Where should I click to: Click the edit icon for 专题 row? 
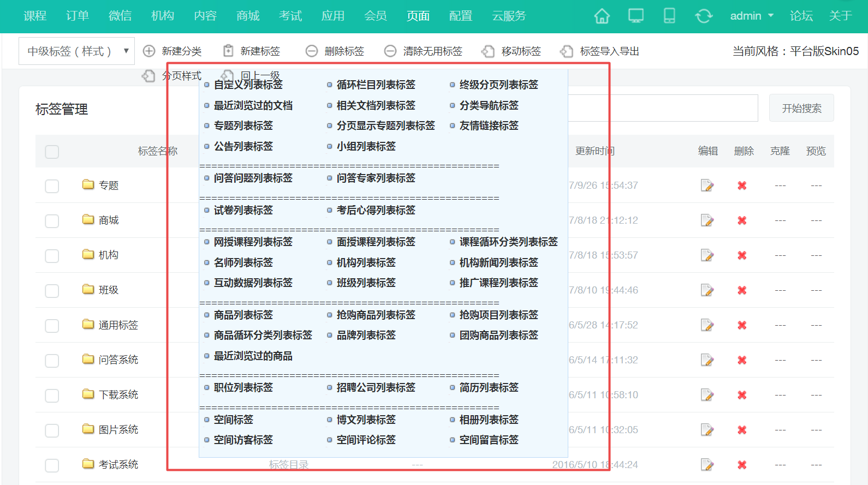(x=707, y=185)
